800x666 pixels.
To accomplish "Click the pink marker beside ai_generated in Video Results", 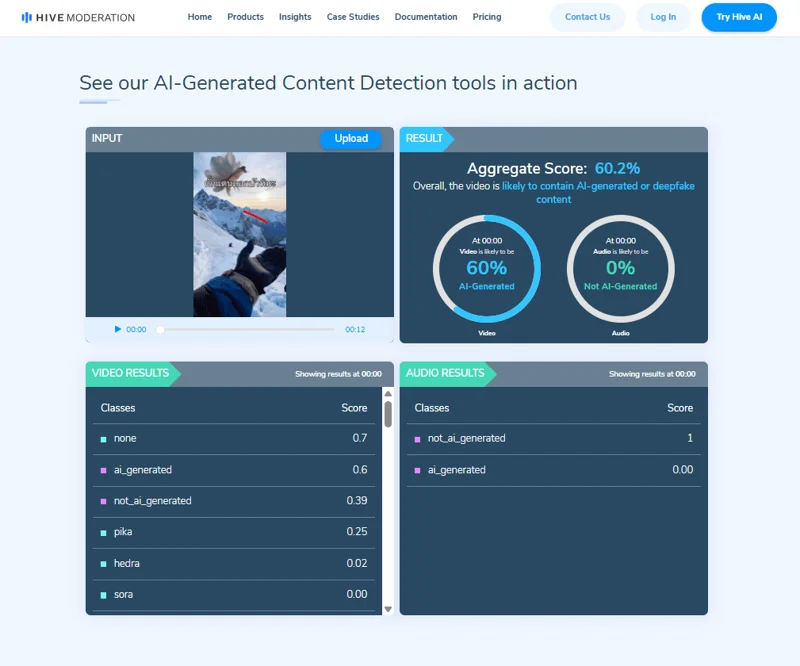I will 104,471.
